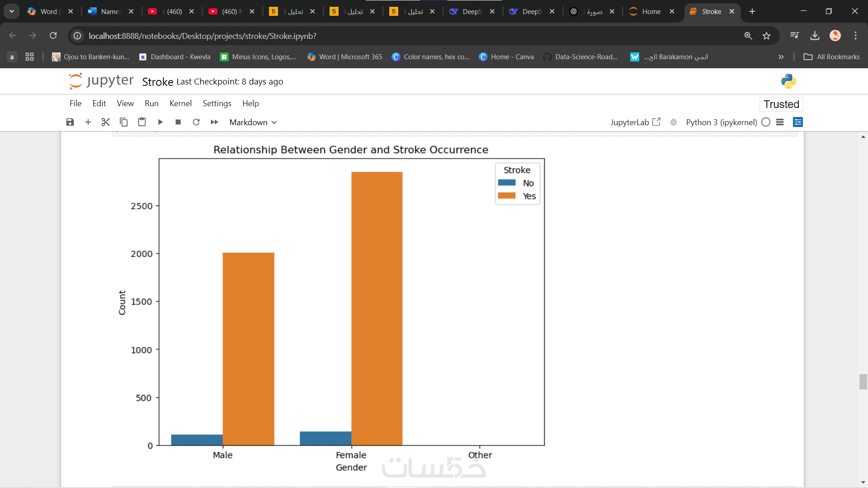Open the tab search dropdown arrow
This screenshot has width=868, height=488.
coord(12,11)
